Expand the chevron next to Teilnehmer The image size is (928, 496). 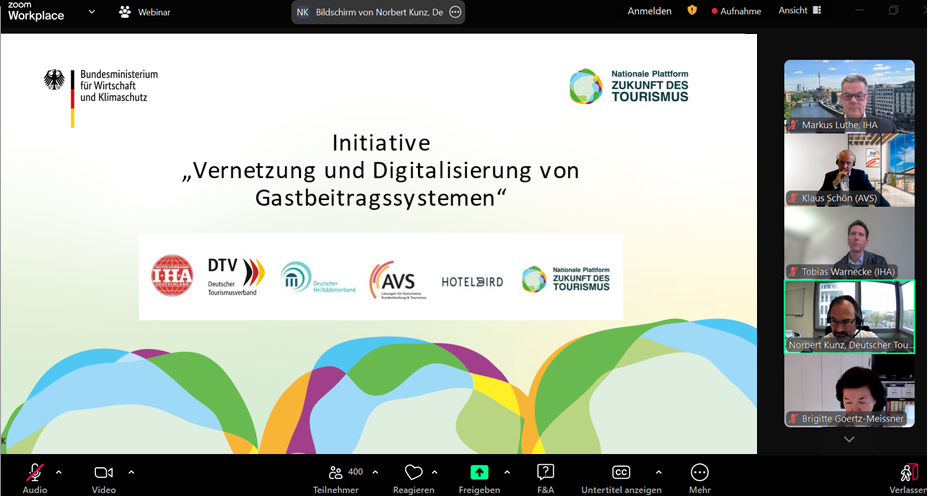click(x=375, y=472)
